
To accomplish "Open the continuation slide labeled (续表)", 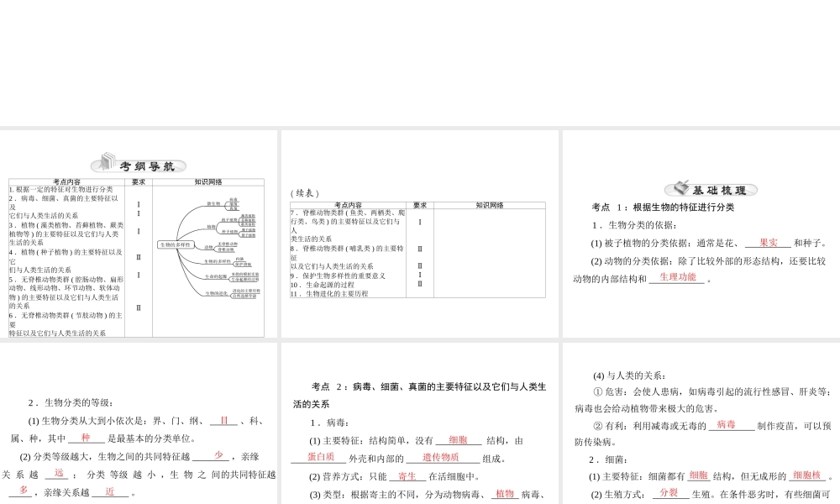I will click(419, 234).
